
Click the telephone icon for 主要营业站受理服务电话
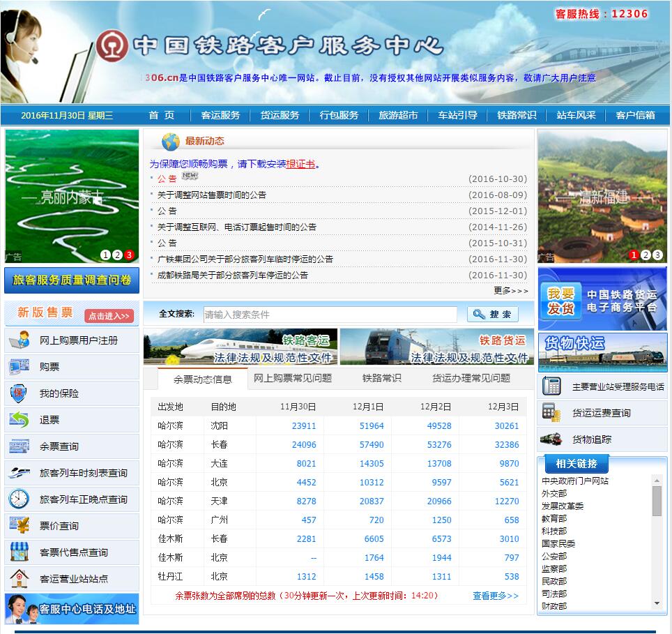pos(551,386)
